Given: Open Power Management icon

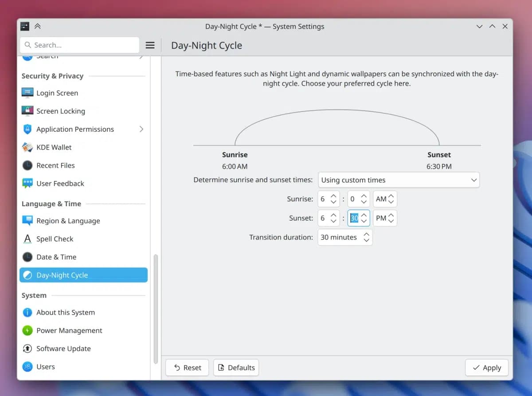Looking at the screenshot, I should 27,331.
